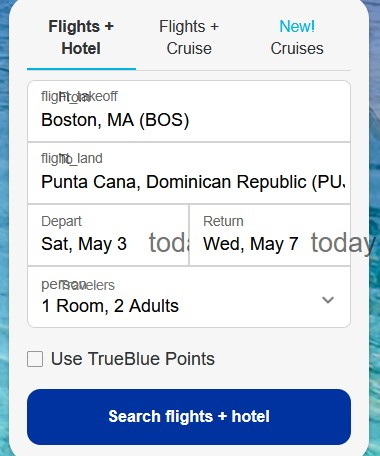Click the "New!" badge text above Cruises
Image resolution: width=380 pixels, height=456 pixels.
click(297, 26)
